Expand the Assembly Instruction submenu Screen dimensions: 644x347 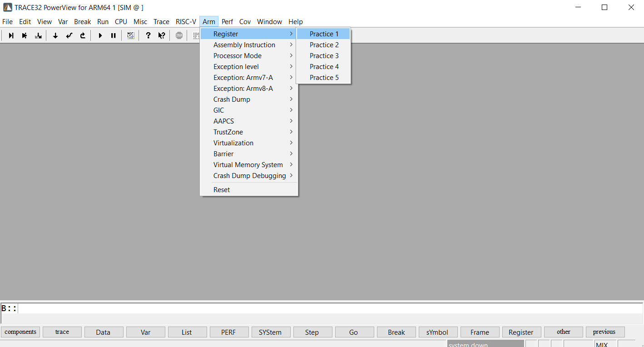pos(249,45)
